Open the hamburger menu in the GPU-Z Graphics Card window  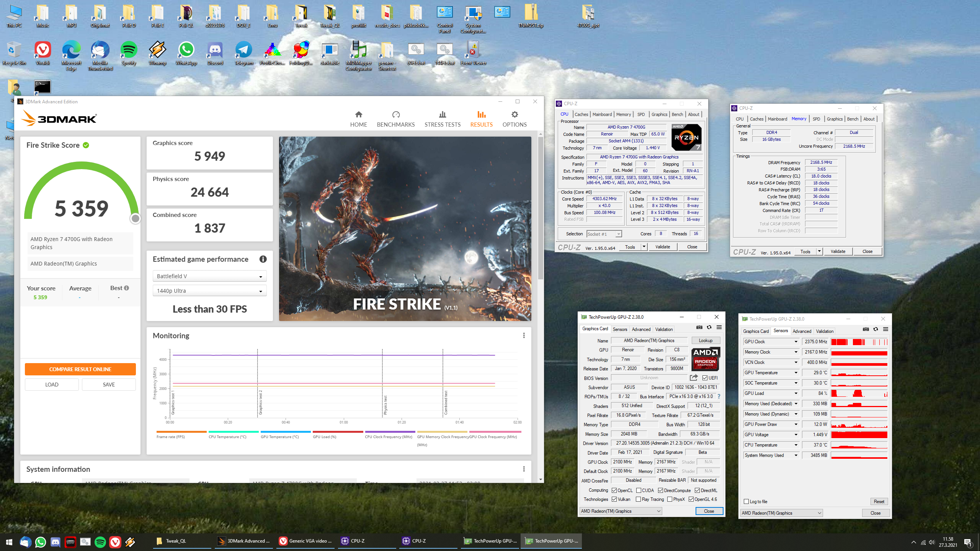click(719, 327)
